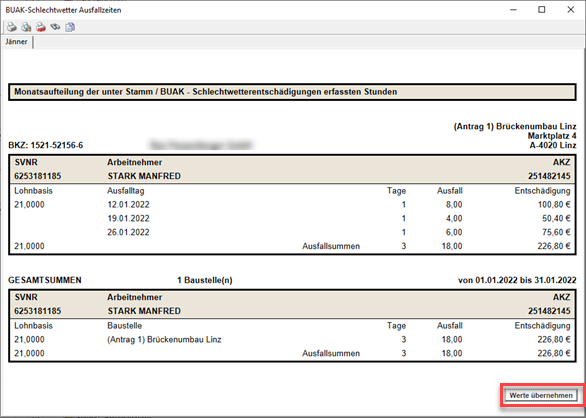Image resolution: width=586 pixels, height=418 pixels.
Task: Copy report using the documents icon
Action: coord(70,27)
